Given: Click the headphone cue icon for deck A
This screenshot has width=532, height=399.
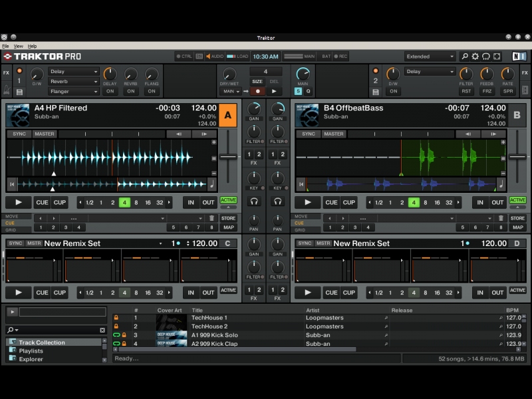Looking at the screenshot, I should (x=254, y=201).
